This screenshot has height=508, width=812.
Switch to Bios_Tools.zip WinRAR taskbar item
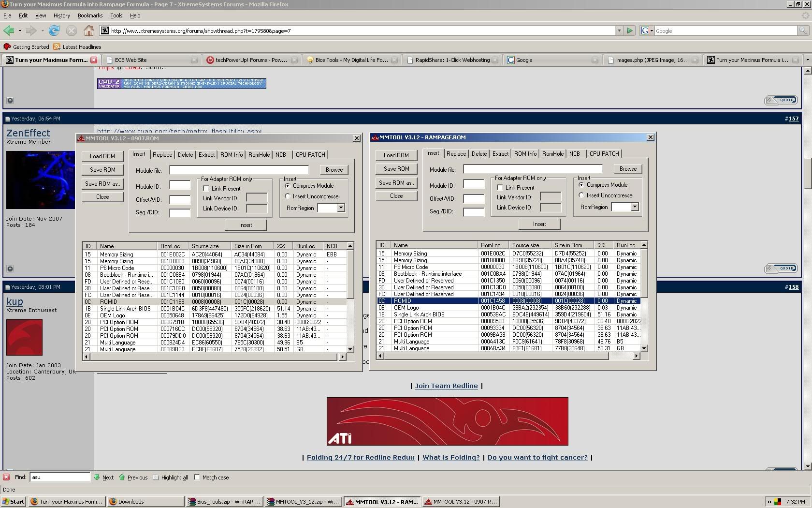tap(225, 502)
